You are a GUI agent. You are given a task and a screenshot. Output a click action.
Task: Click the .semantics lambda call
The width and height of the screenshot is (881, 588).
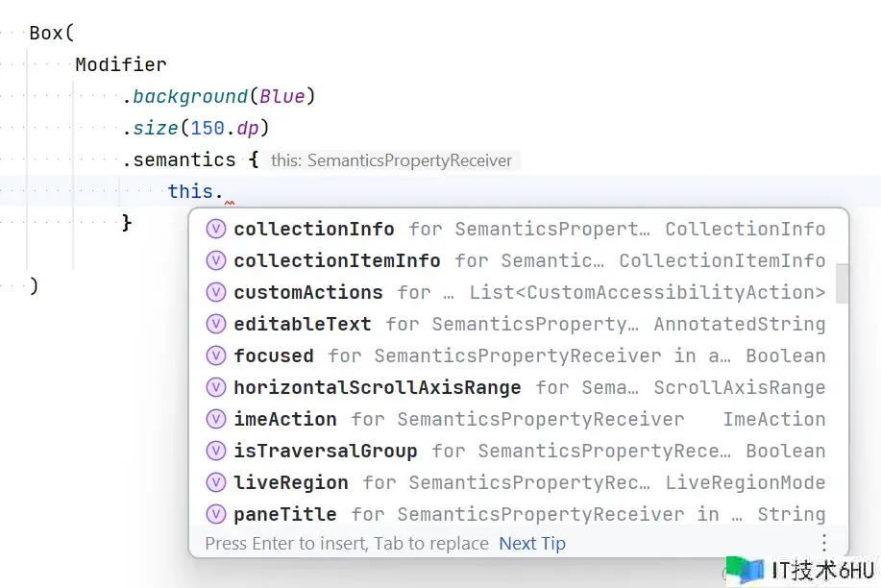(x=191, y=160)
